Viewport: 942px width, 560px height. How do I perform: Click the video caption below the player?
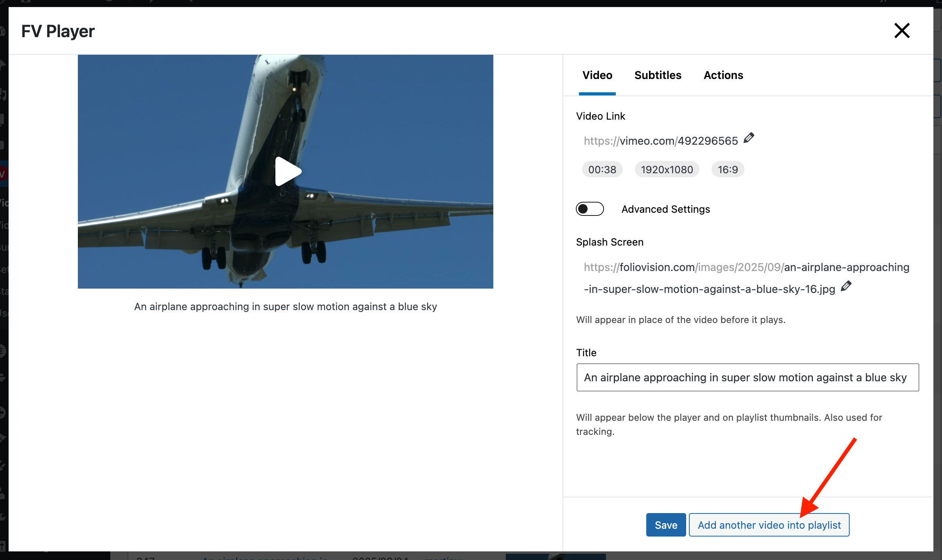[286, 307]
